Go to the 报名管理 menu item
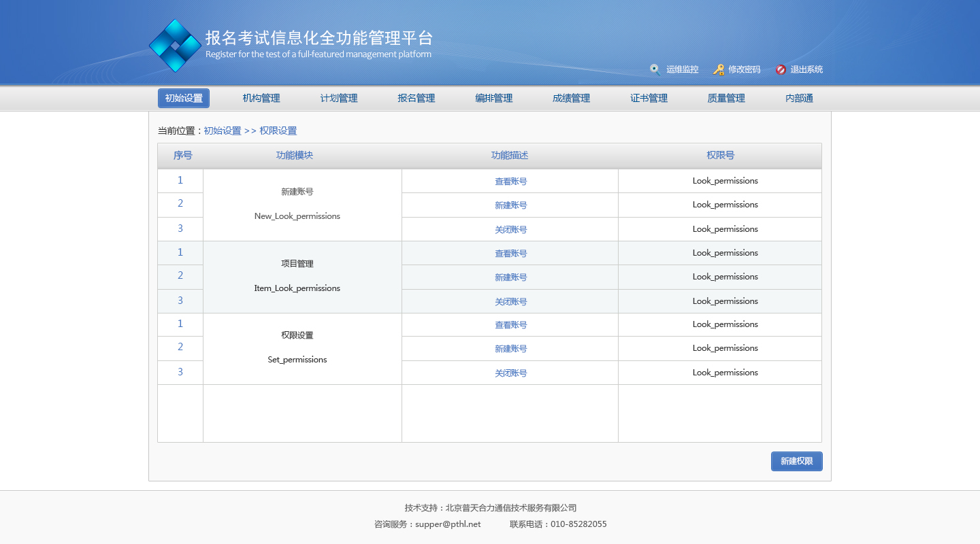The height and width of the screenshot is (544, 980). [416, 98]
